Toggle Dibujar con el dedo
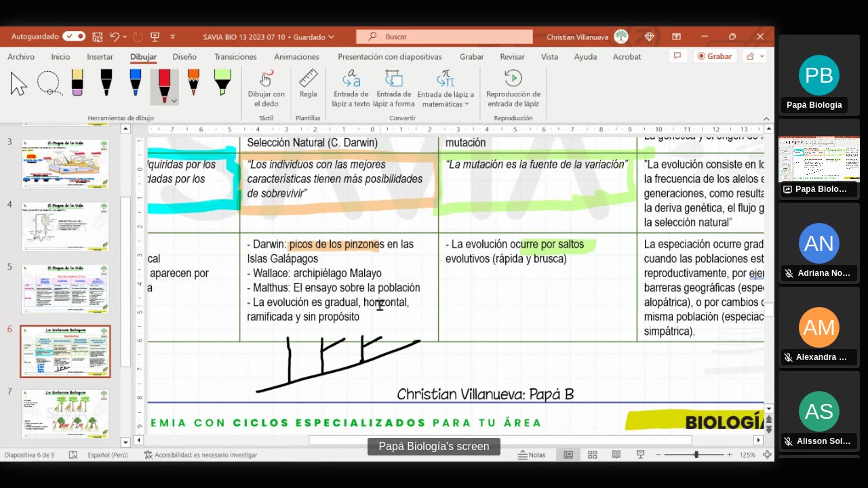868x488 pixels. (x=266, y=89)
